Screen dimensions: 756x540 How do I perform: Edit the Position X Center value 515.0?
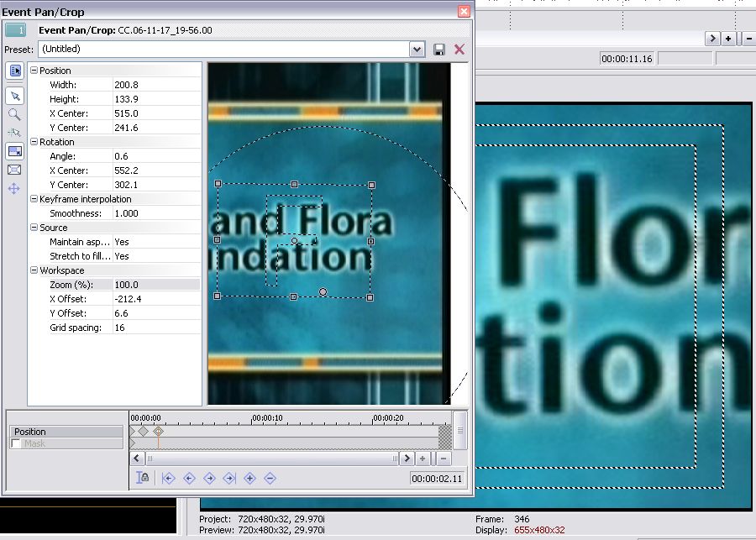157,113
